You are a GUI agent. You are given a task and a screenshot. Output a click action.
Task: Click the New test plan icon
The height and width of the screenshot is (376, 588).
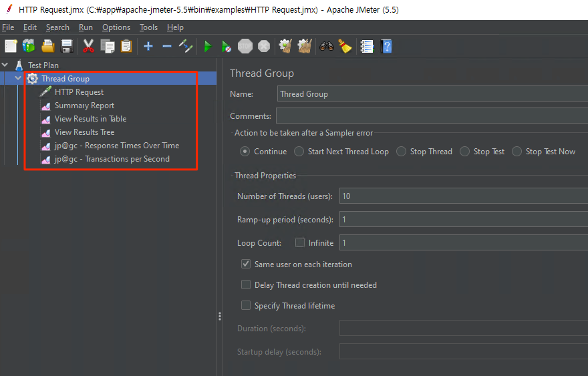(11, 47)
